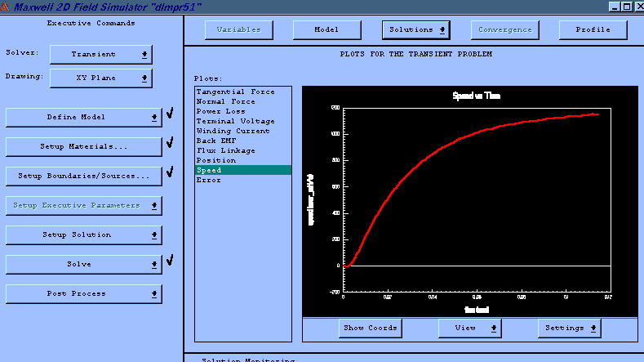This screenshot has height=362, width=644.
Task: Select Terminal Voltage in Plots list
Action: point(243,122)
